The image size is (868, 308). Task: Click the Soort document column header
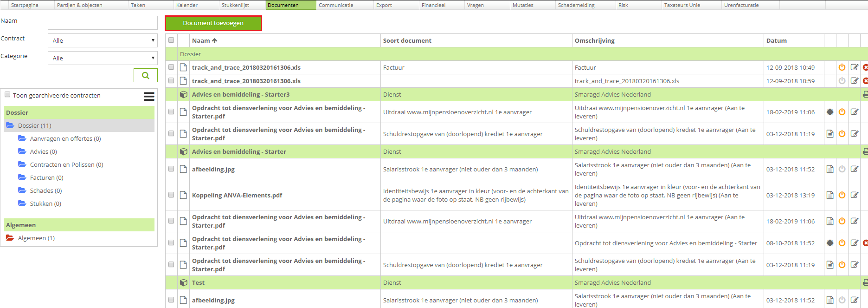click(x=407, y=40)
